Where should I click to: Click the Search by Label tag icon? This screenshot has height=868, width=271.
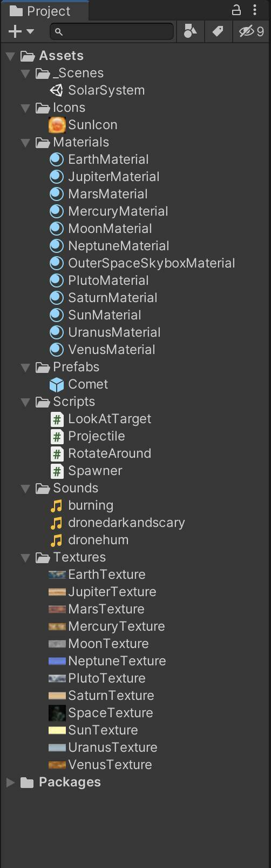[x=218, y=31]
